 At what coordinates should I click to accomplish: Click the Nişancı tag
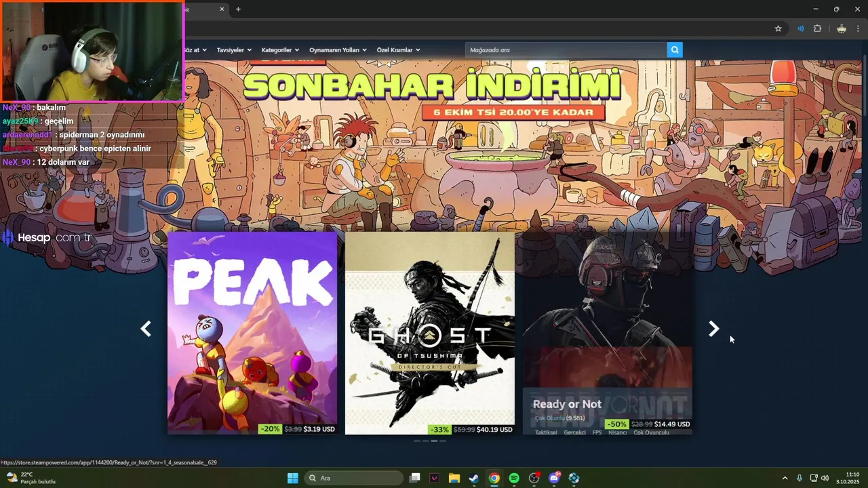tap(617, 432)
